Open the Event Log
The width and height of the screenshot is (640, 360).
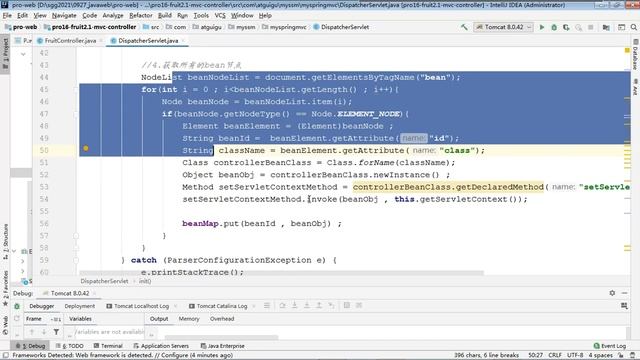(x=610, y=346)
